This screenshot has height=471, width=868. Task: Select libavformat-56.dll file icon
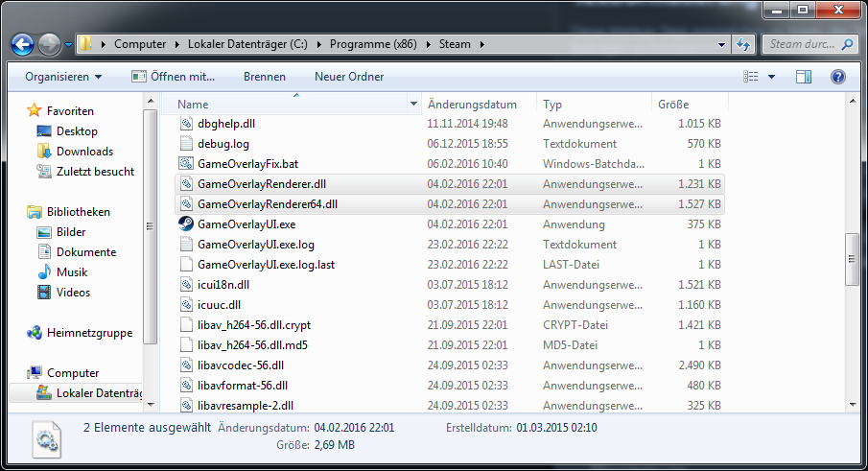click(186, 386)
